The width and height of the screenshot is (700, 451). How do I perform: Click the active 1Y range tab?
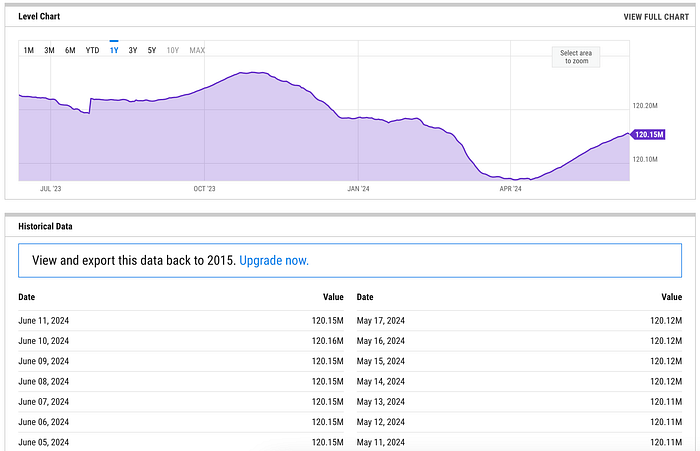tap(114, 50)
